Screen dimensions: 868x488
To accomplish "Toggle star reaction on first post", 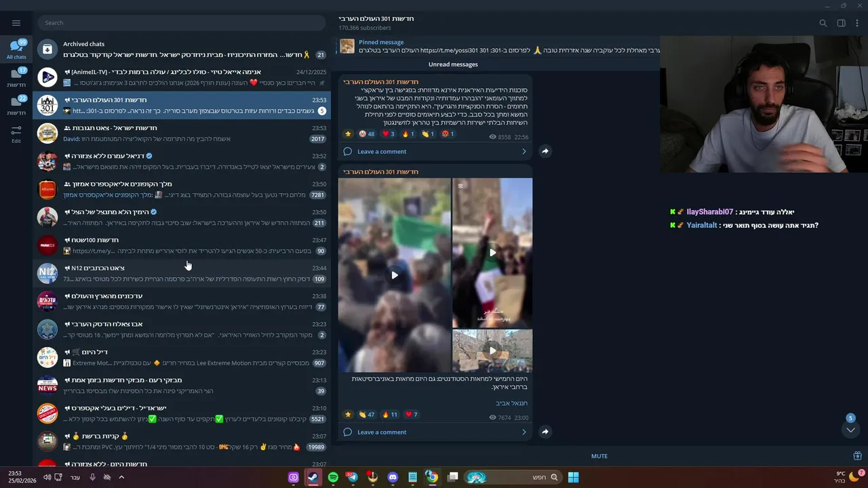I will 348,134.
